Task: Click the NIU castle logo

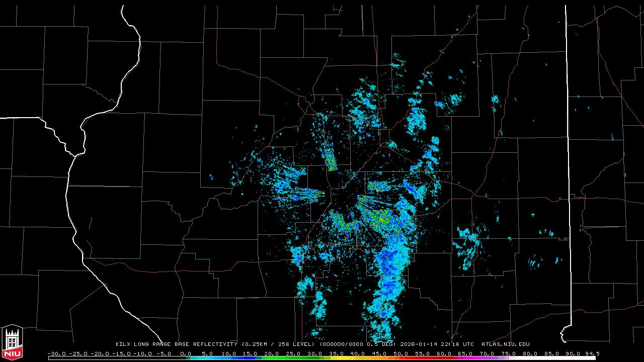Action: click(x=12, y=343)
